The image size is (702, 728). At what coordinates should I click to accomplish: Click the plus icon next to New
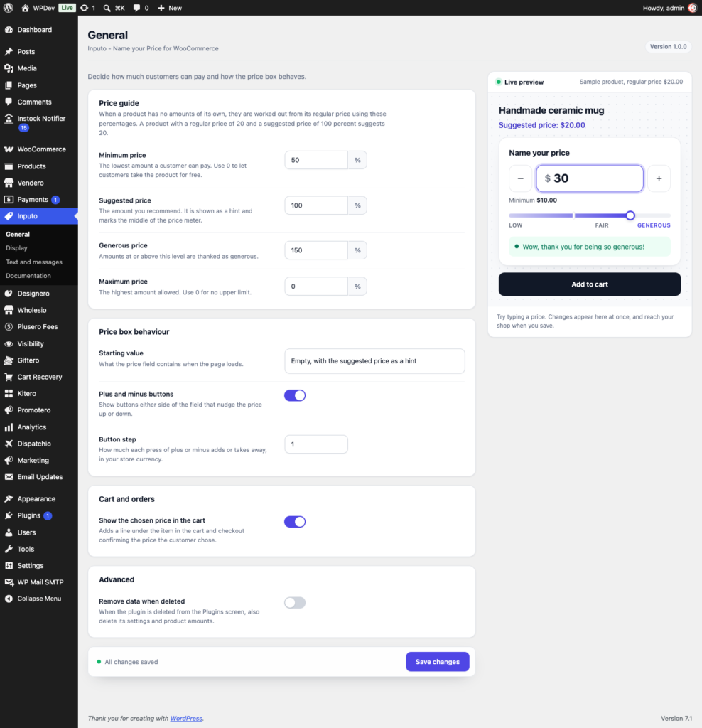click(161, 8)
